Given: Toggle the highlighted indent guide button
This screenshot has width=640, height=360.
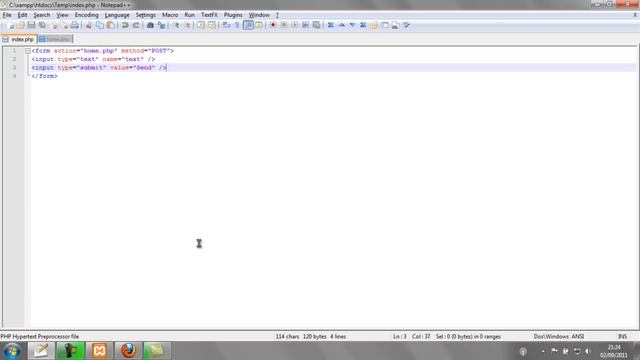Looking at the screenshot, I should pyautogui.click(x=248, y=25).
